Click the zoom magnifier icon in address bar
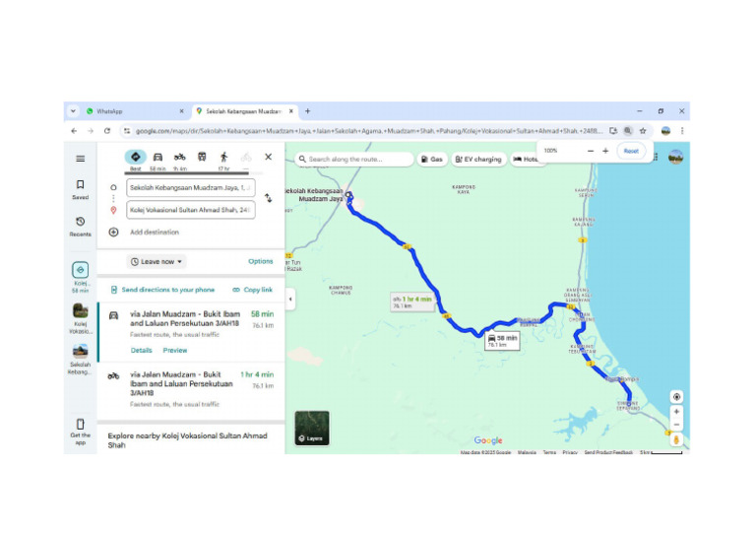756x535 pixels. point(628,131)
